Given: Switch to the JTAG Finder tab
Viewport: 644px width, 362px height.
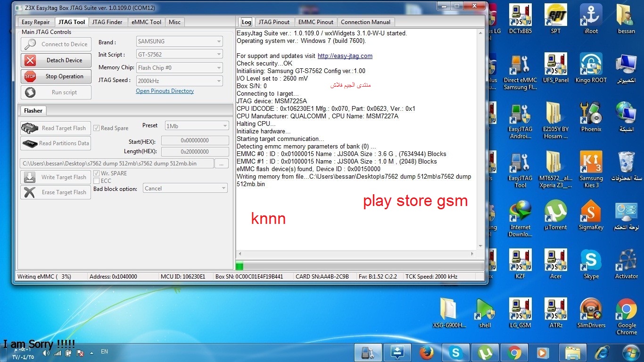Looking at the screenshot, I should click(107, 22).
